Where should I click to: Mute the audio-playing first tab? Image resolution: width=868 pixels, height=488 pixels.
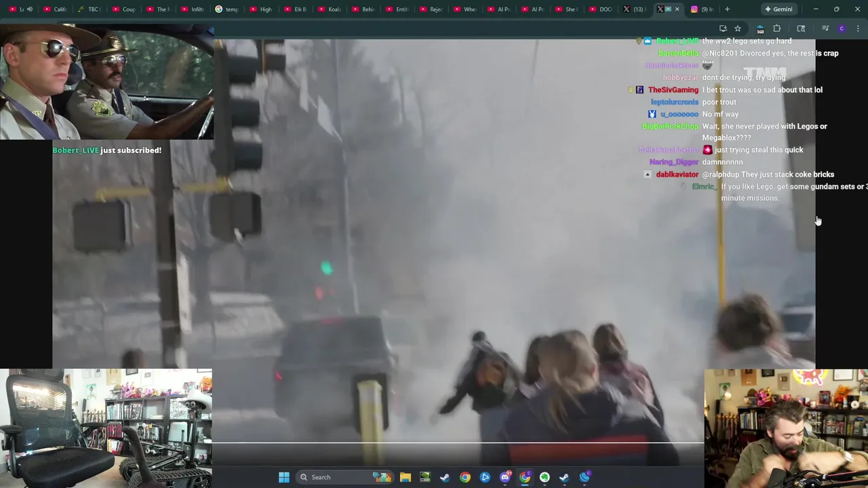click(29, 9)
